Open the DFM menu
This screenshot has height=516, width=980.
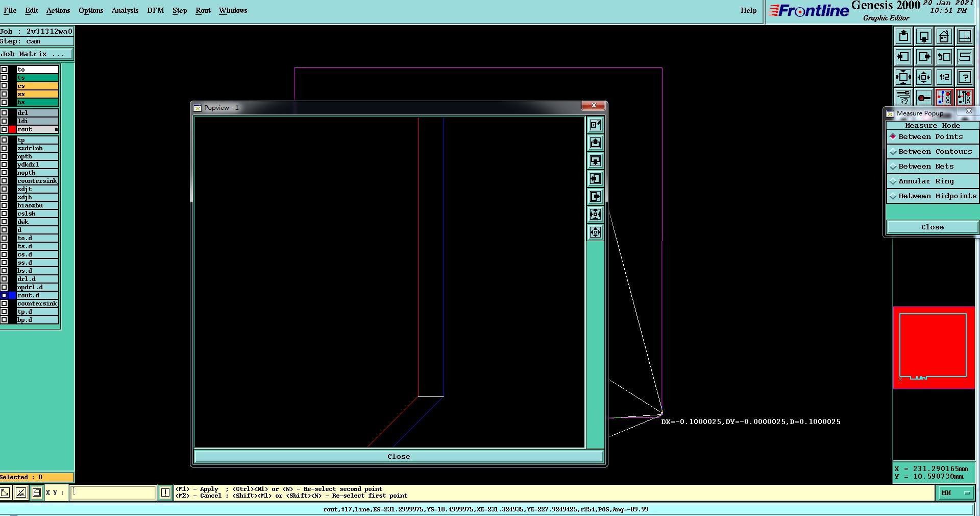156,10
